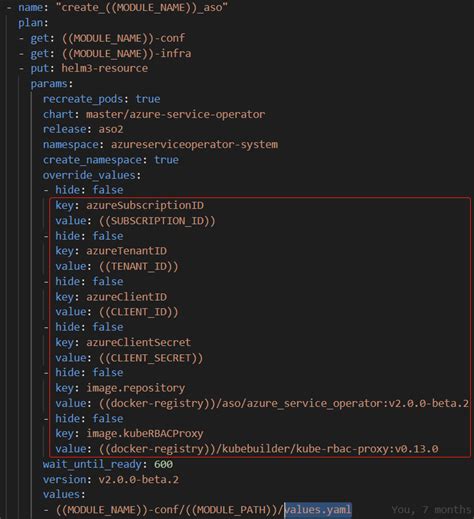This screenshot has width=474, height=519.
Task: Click the azureClientID key
Action: [126, 296]
